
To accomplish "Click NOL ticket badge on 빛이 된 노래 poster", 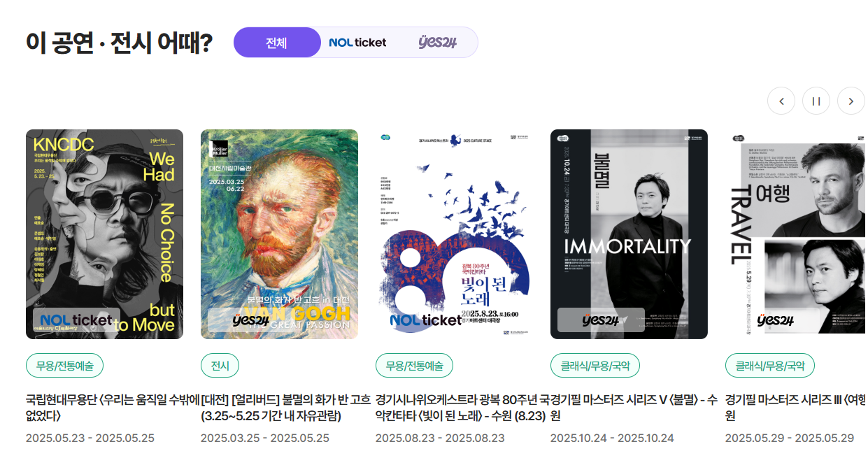I will coord(426,320).
